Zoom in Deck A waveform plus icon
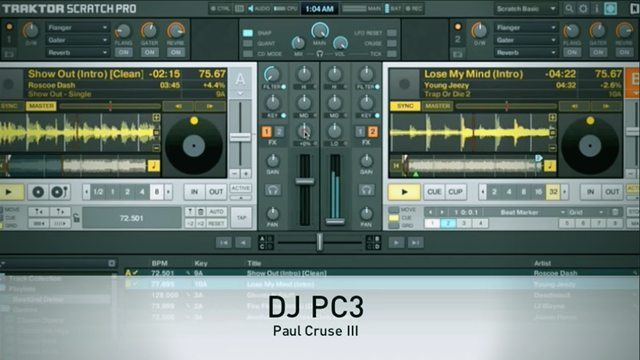The width and height of the screenshot is (640, 360). pos(156,118)
